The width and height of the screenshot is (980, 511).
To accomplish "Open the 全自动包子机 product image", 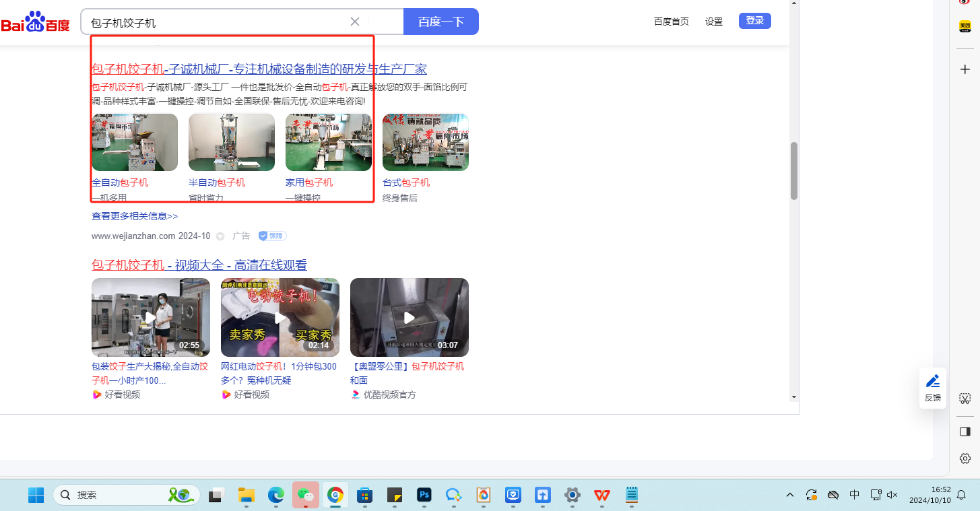I will coord(135,142).
